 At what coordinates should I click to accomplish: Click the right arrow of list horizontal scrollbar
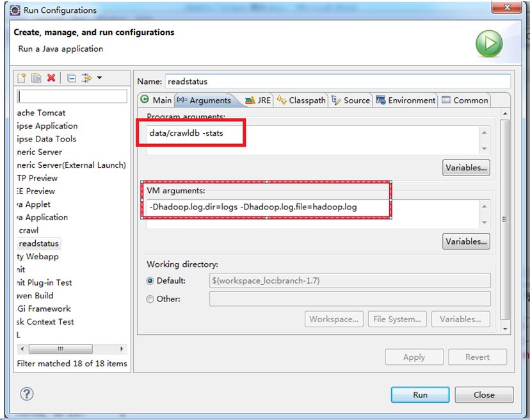pyautogui.click(x=122, y=349)
